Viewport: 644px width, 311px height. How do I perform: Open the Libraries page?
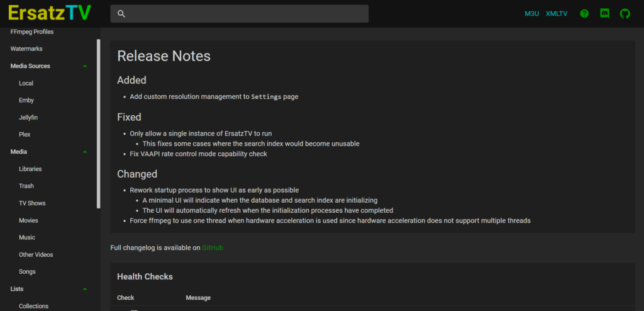click(30, 169)
